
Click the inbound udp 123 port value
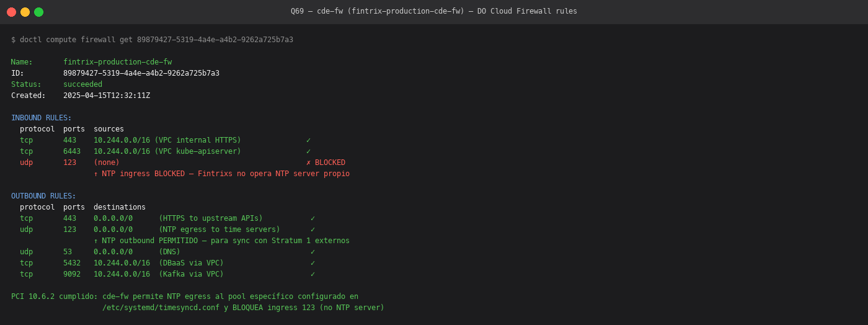pyautogui.click(x=69, y=162)
